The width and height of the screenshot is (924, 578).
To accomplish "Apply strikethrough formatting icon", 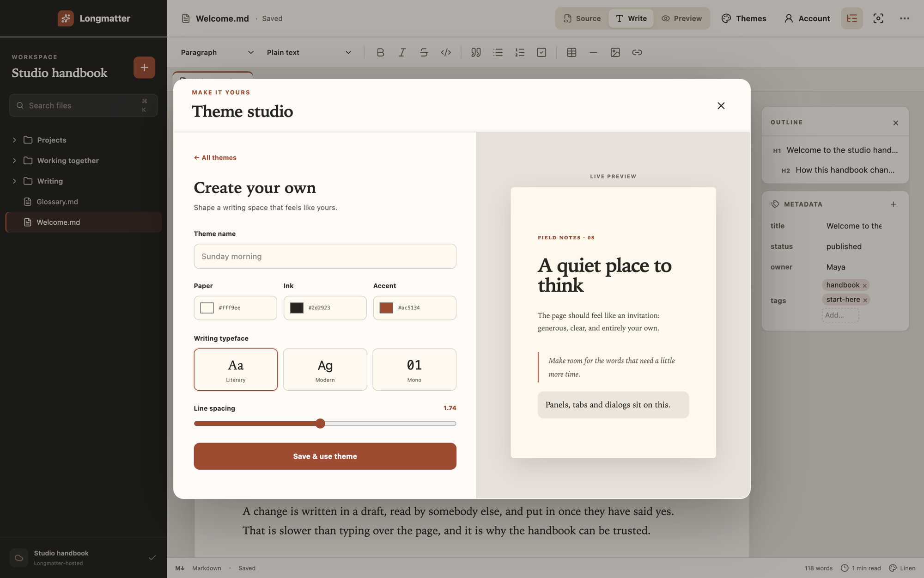I will pyautogui.click(x=424, y=52).
